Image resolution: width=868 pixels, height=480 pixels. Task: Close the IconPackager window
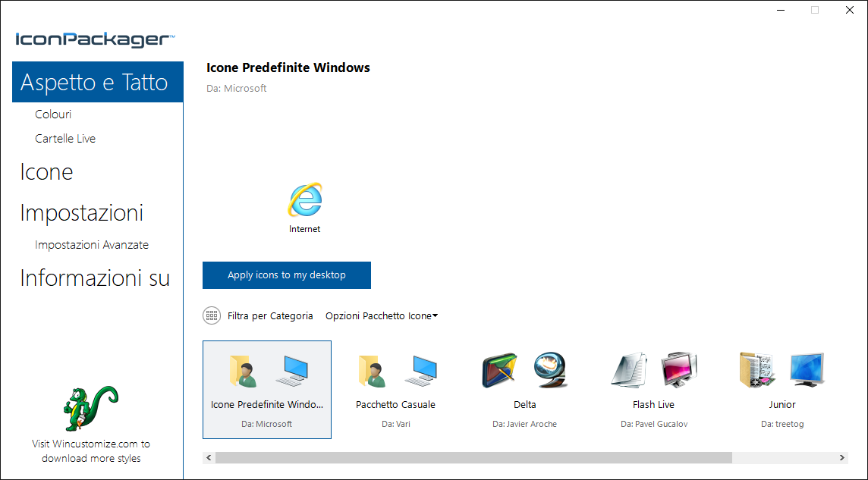point(850,10)
